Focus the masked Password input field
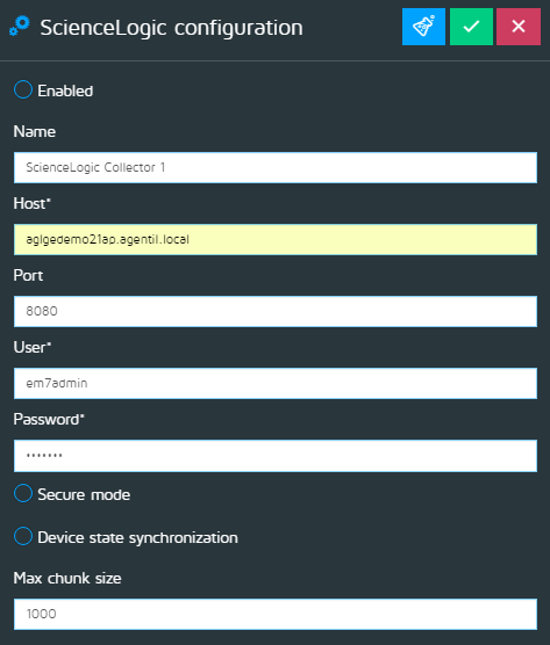Viewport: 550px width, 645px height. pyautogui.click(x=275, y=456)
